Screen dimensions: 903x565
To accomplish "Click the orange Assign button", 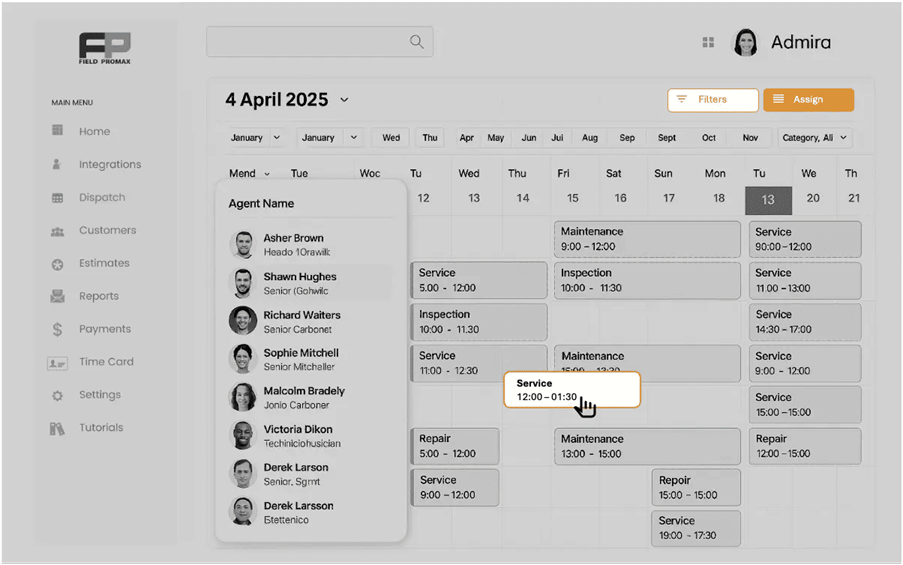I will tap(808, 100).
